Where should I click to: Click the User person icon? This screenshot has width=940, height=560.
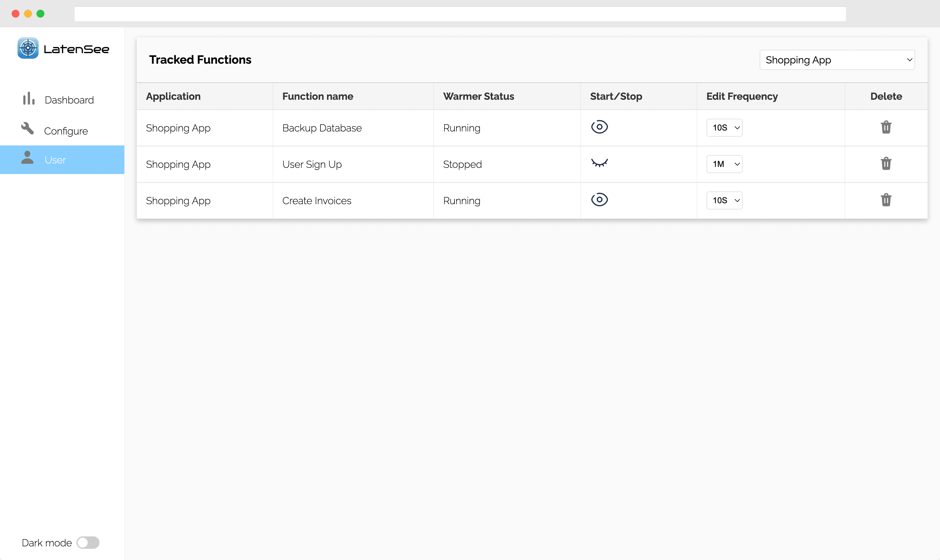tap(27, 158)
